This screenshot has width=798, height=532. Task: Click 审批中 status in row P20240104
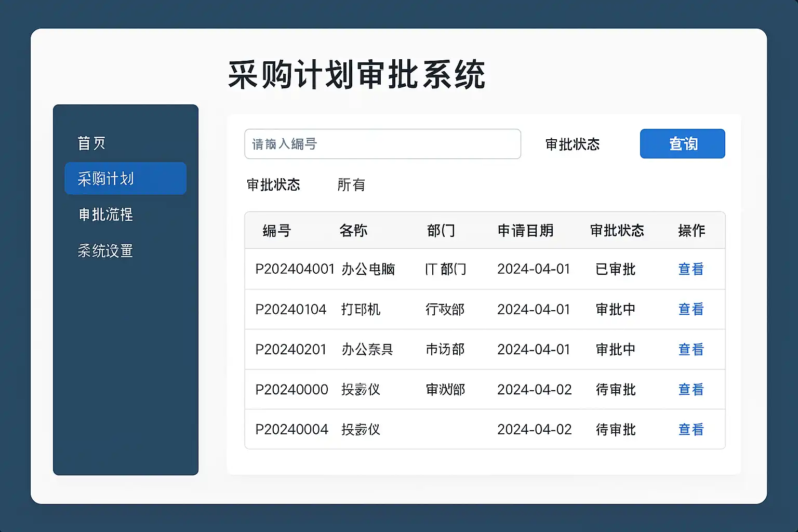[616, 309]
